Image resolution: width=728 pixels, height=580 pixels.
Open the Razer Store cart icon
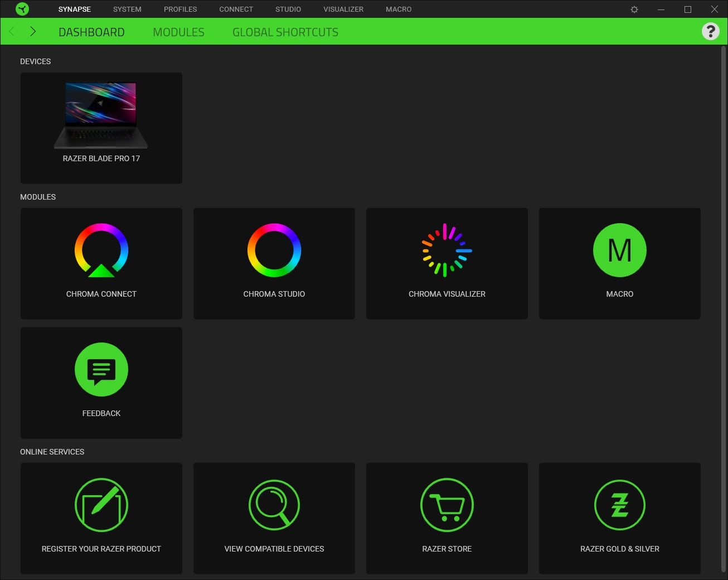coord(447,505)
